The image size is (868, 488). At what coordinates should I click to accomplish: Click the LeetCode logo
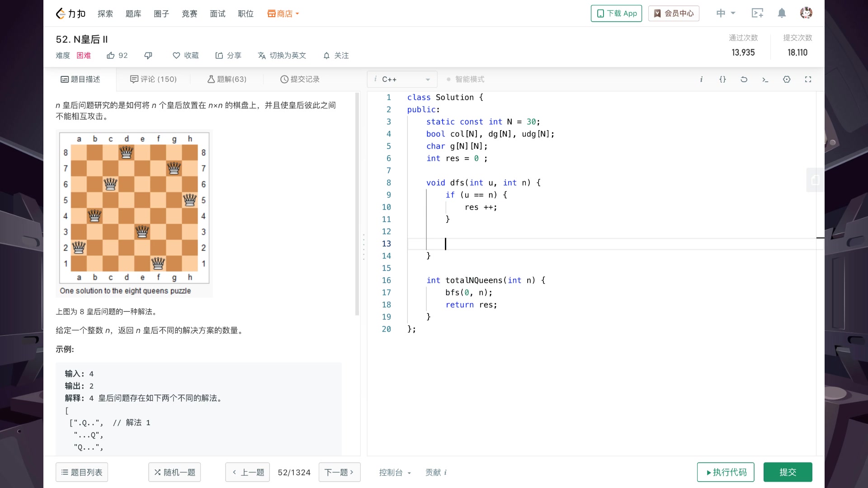click(x=70, y=13)
